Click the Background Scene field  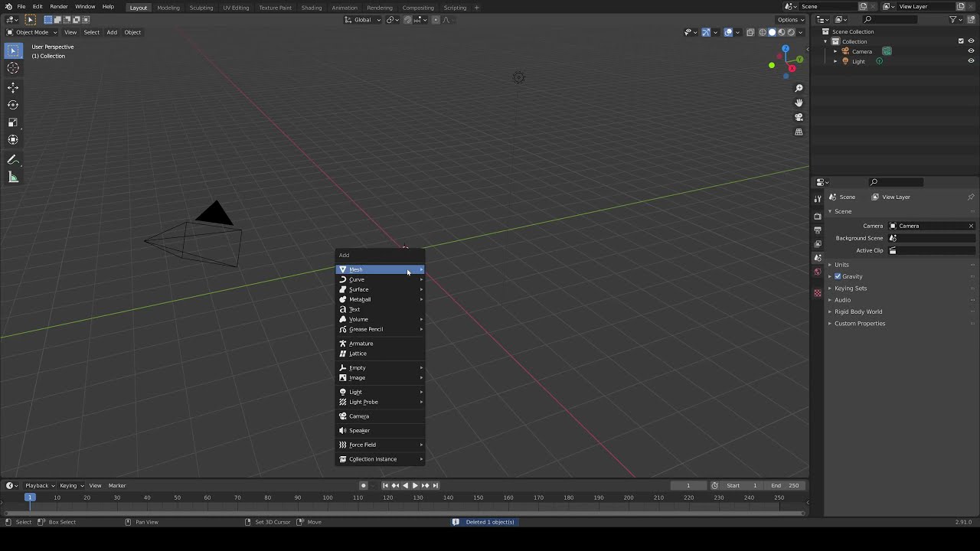pos(932,238)
